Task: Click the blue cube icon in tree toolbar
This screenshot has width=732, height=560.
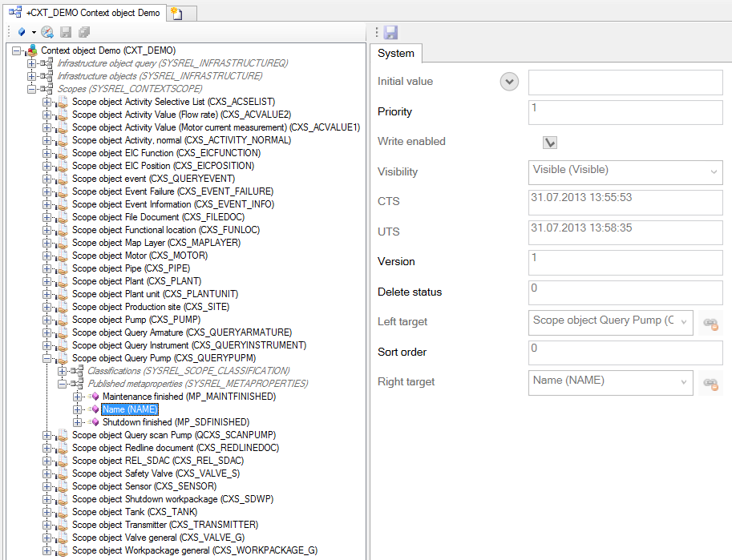Action: (x=22, y=32)
